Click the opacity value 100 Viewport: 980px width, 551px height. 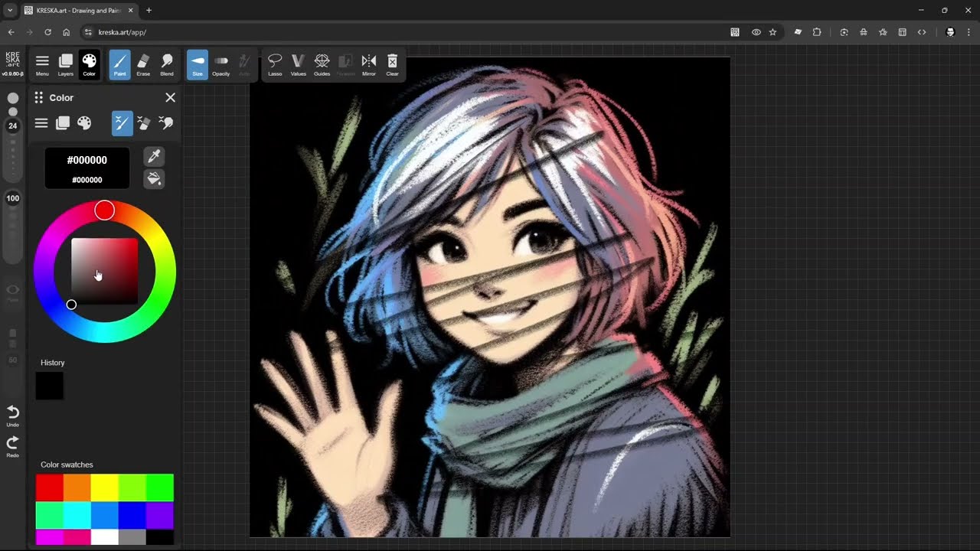tap(13, 198)
